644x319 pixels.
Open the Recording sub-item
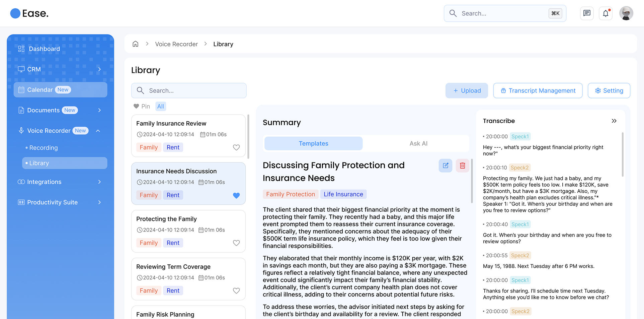(x=44, y=148)
